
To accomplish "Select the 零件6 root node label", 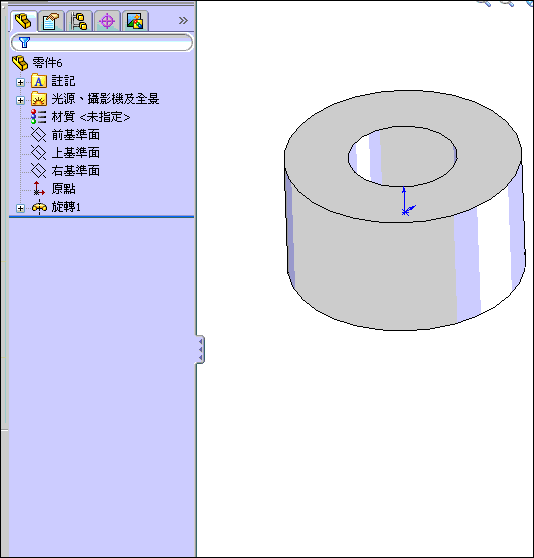I will click(47, 63).
